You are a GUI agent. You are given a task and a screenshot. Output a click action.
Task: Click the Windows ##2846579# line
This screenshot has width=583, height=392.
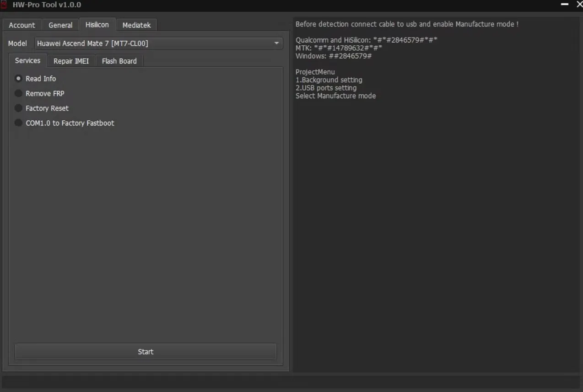pos(334,56)
